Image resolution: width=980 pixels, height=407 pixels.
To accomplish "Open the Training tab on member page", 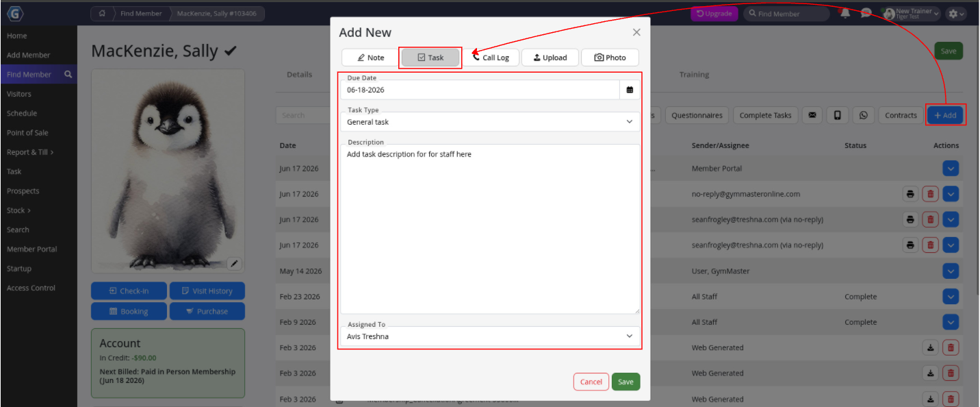I will coord(694,75).
